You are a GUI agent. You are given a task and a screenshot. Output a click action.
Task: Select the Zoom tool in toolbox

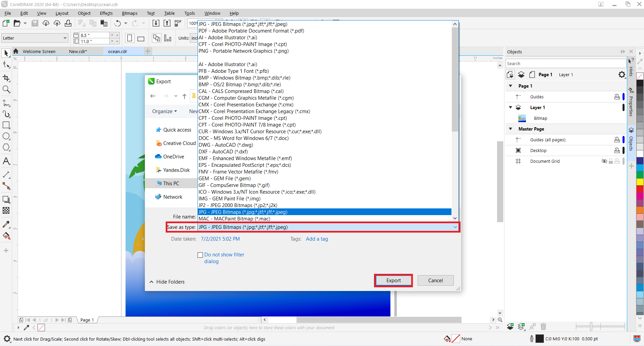tap(6, 89)
